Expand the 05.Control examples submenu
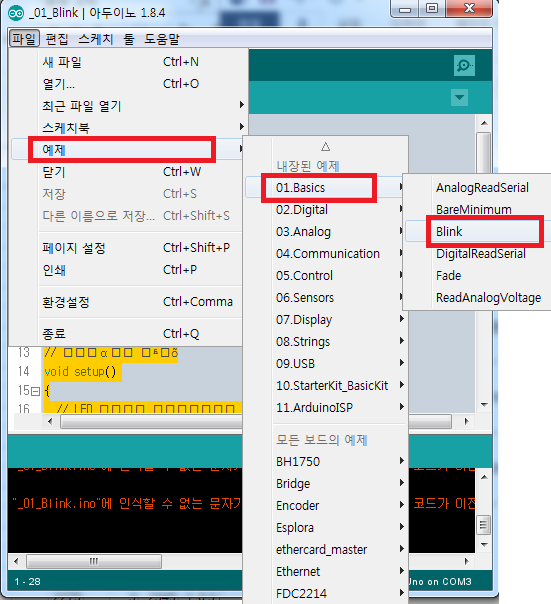551x604 pixels. (x=326, y=275)
